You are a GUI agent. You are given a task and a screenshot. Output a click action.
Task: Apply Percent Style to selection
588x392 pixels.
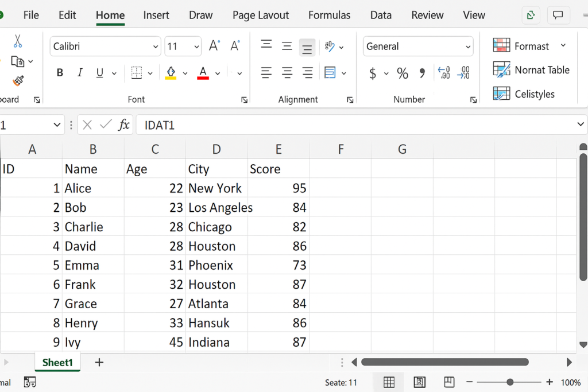(x=403, y=73)
